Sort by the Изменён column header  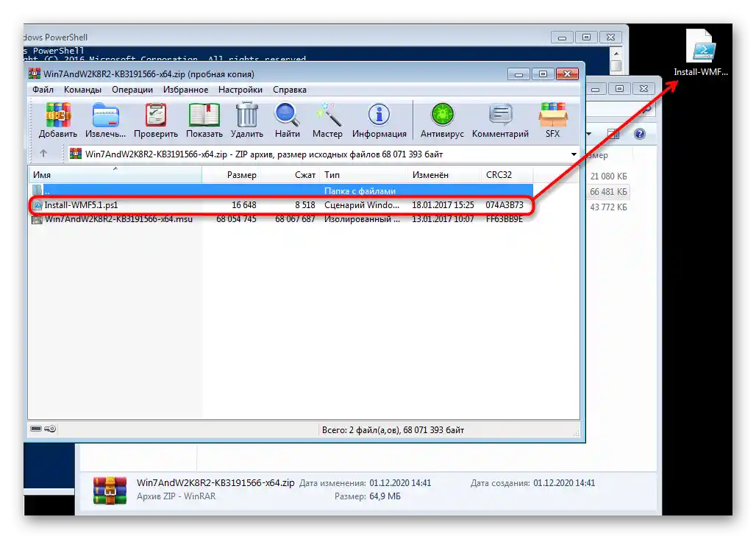click(444, 175)
